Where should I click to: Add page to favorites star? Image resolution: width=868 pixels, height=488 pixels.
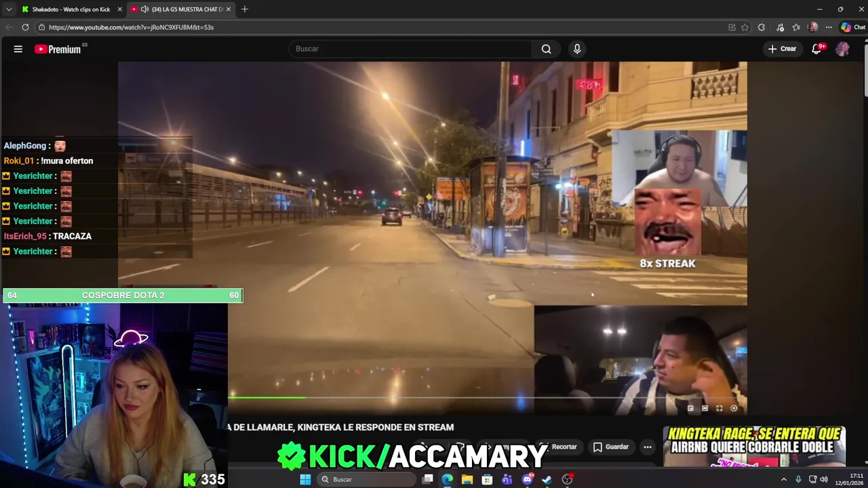click(x=745, y=27)
